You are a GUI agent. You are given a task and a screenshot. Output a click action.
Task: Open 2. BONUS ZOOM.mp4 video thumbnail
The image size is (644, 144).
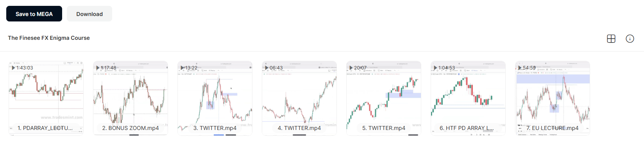coord(131,98)
